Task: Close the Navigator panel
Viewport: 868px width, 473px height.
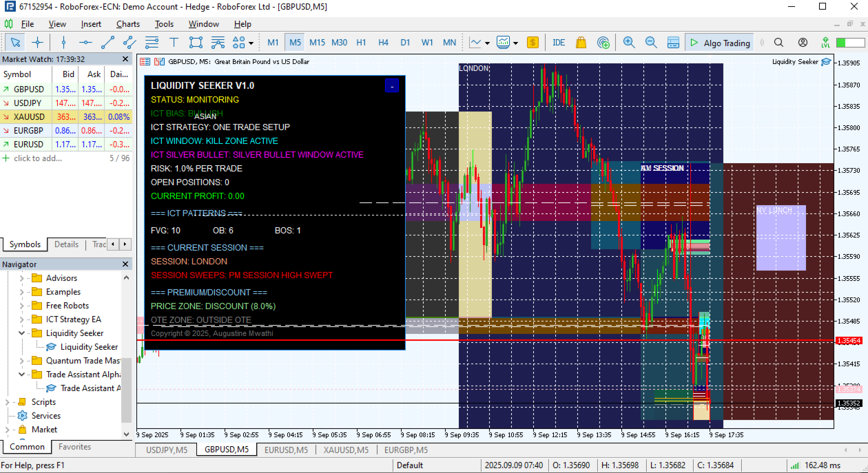Action: (125, 264)
